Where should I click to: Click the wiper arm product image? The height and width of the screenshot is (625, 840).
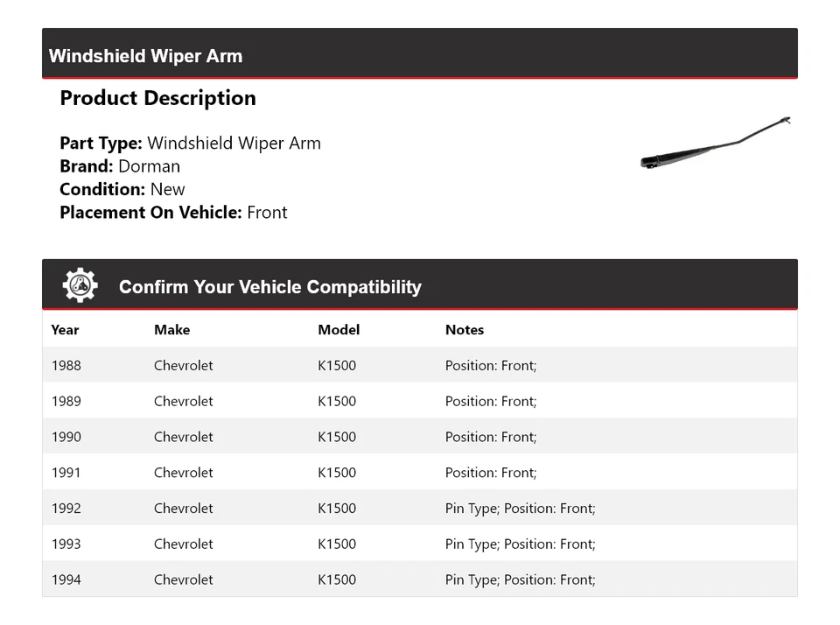point(715,143)
